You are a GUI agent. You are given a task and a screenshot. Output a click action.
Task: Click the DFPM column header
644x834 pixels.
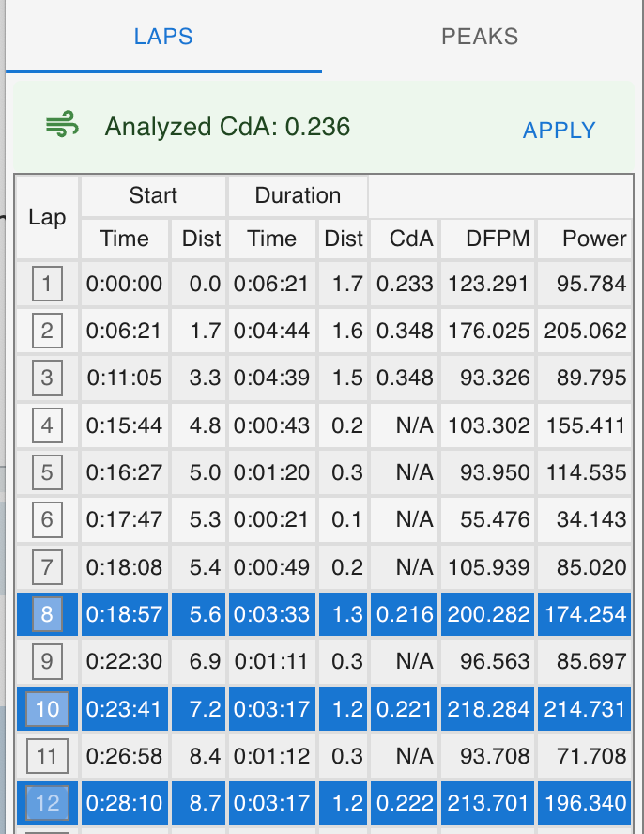[x=486, y=239]
